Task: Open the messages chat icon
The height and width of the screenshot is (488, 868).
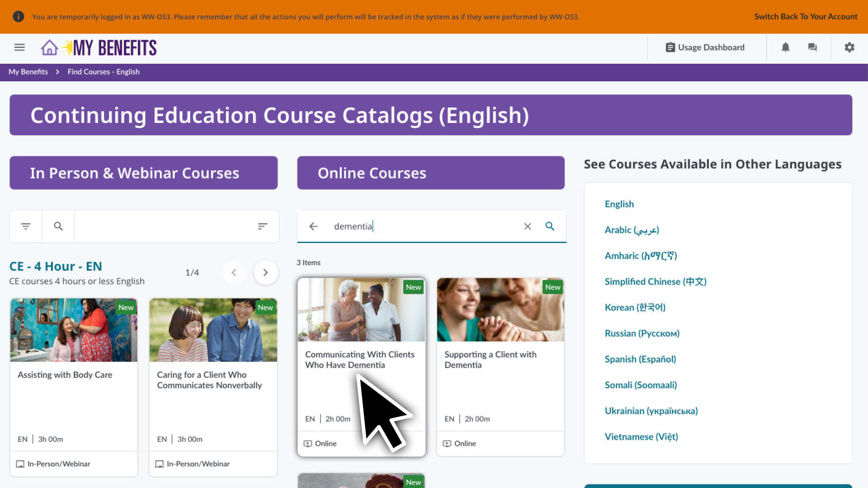Action: [x=812, y=47]
